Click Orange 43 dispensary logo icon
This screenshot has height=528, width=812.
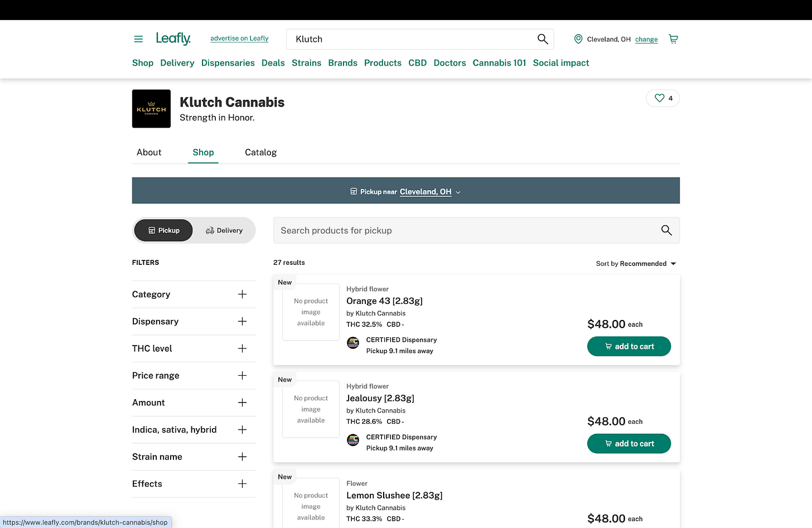click(x=353, y=342)
